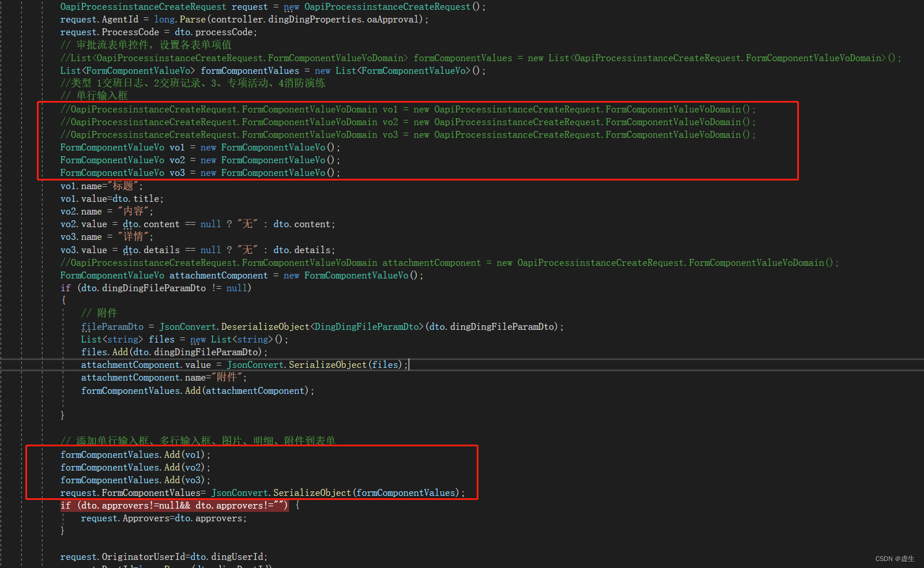Click the line vo1.name="标题";
This screenshot has width=924, height=568.
click(x=101, y=186)
